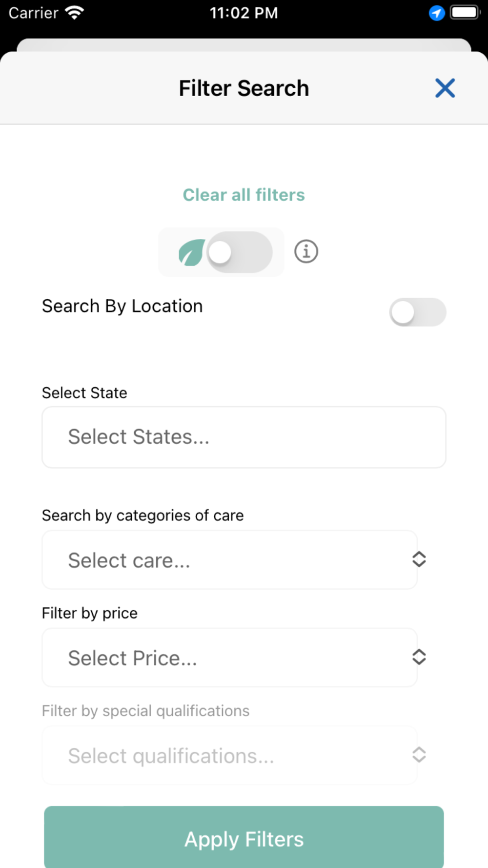Expand the Select Price dropdown

point(229,658)
